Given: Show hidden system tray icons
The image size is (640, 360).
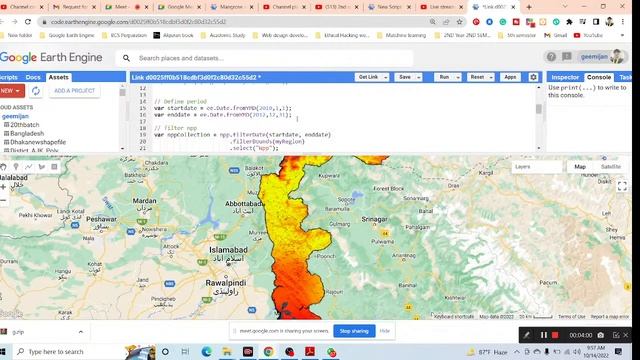Looking at the screenshot, I should coord(517,351).
